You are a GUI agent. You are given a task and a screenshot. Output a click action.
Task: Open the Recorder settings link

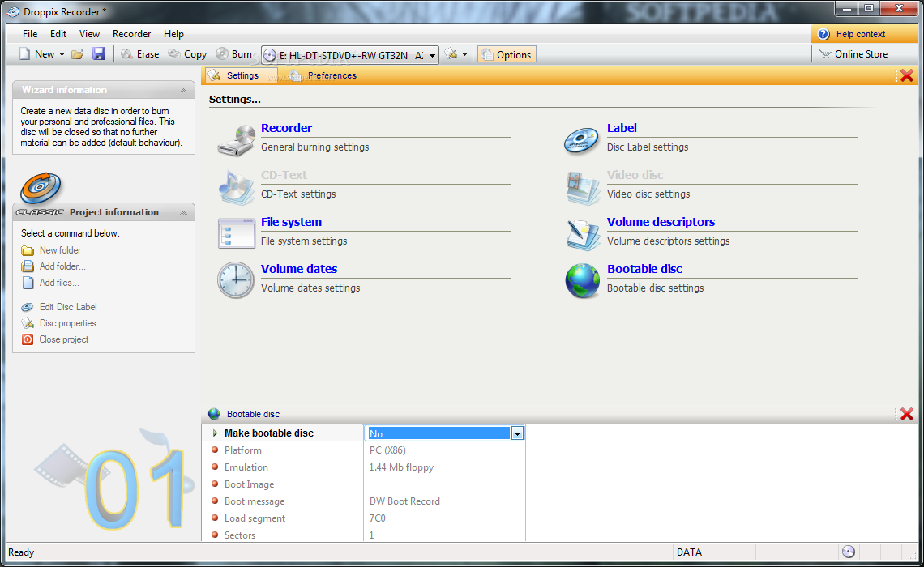(286, 128)
